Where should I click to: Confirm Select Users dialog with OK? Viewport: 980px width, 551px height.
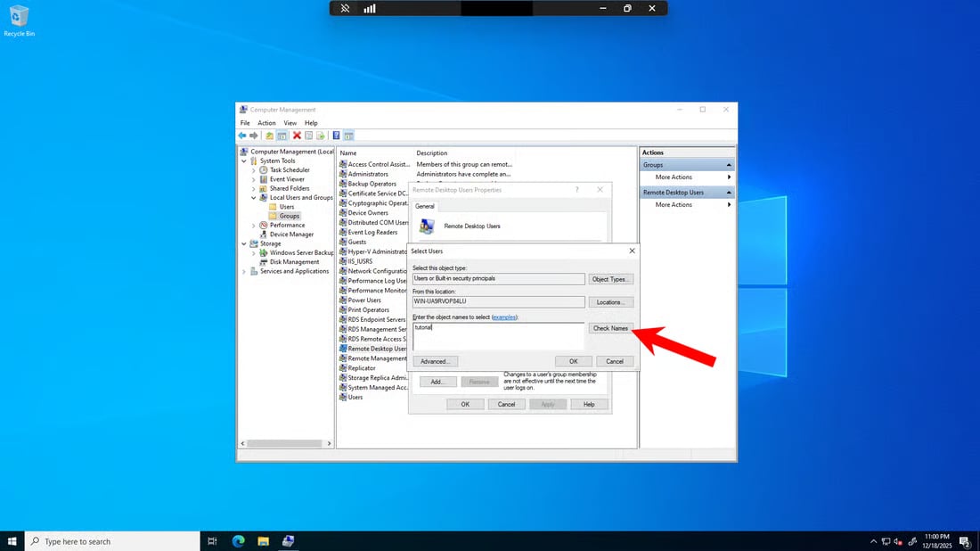point(573,361)
